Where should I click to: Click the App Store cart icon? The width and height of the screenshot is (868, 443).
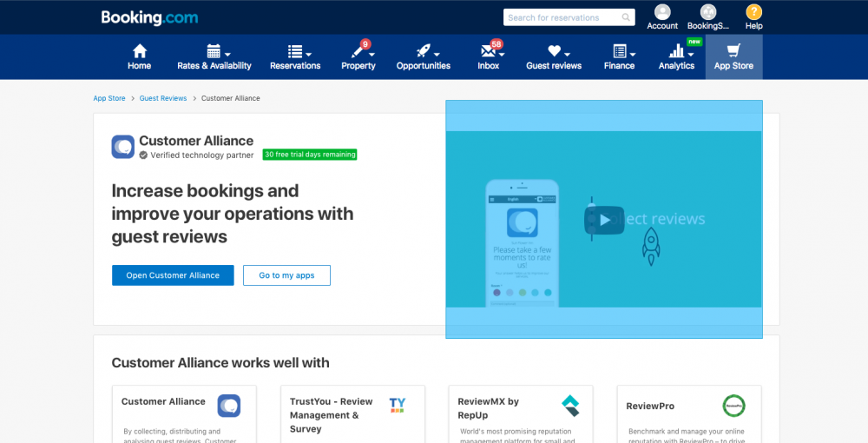[733, 51]
